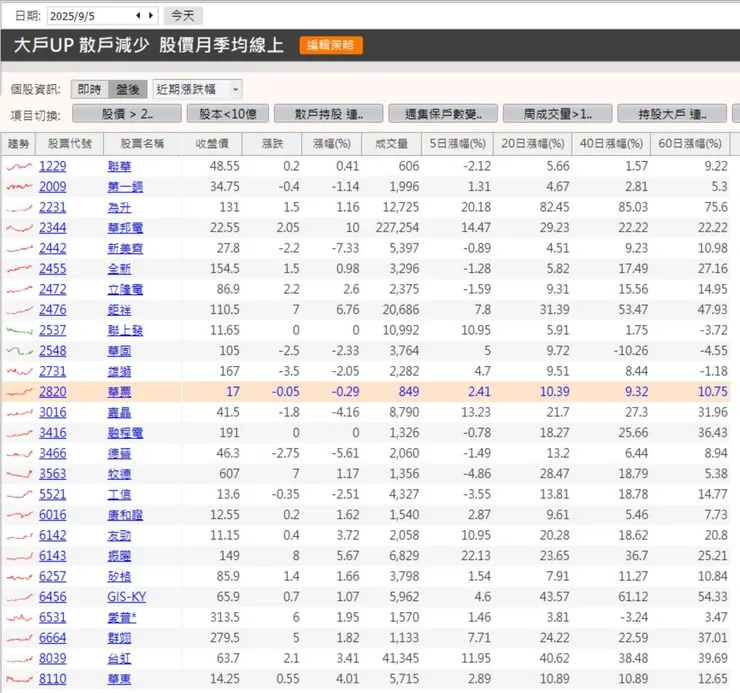Image resolution: width=740 pixels, height=693 pixels.
Task: Select the 週集保戶數變.. filter tab
Action: tap(443, 114)
